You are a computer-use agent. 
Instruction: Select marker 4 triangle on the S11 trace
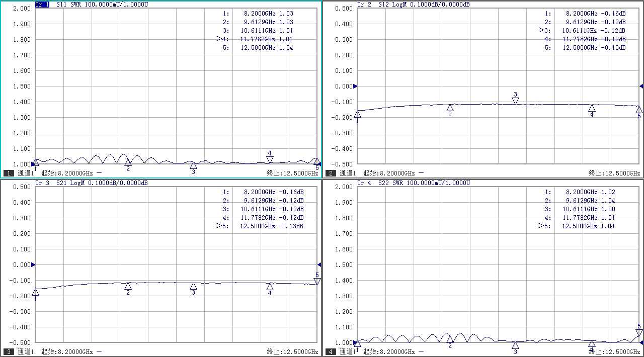coord(270,159)
